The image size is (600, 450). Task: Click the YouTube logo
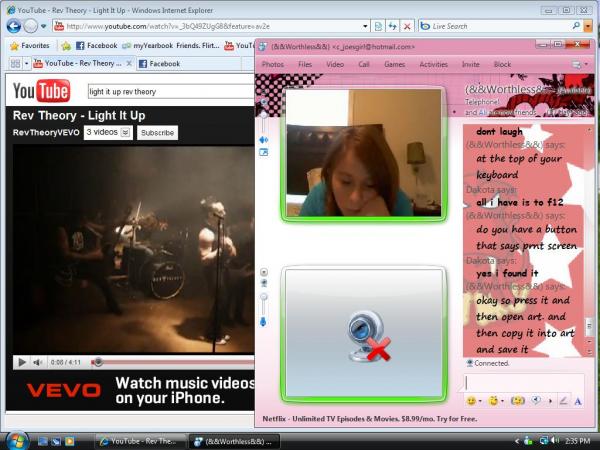[41, 91]
